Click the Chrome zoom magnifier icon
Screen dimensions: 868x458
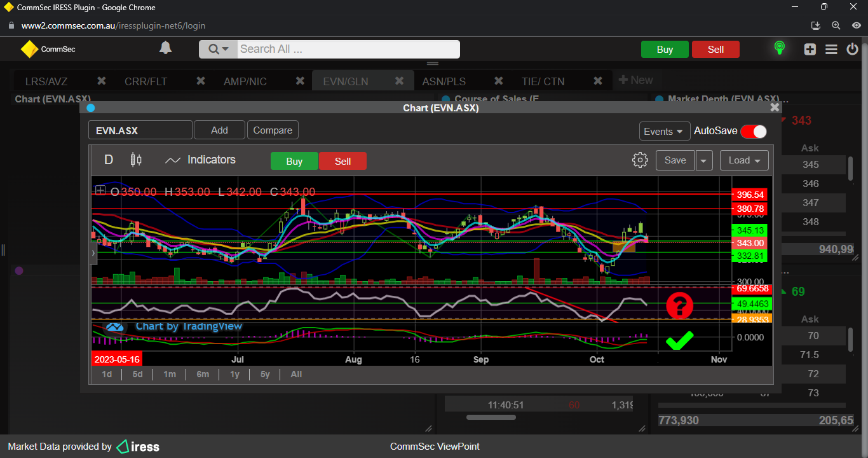coord(836,25)
